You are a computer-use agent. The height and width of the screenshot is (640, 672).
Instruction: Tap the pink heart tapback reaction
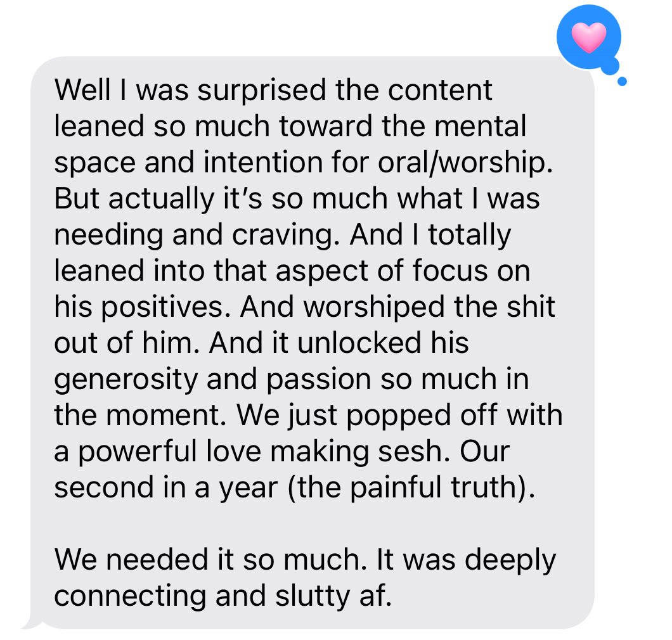589,37
